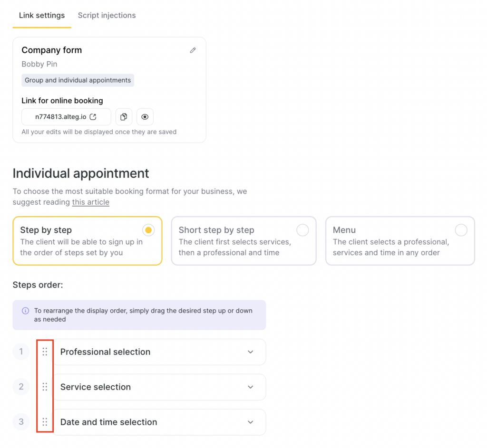487x448 pixels.
Task: Click drag handle for Professional selection step
Action: tap(45, 352)
